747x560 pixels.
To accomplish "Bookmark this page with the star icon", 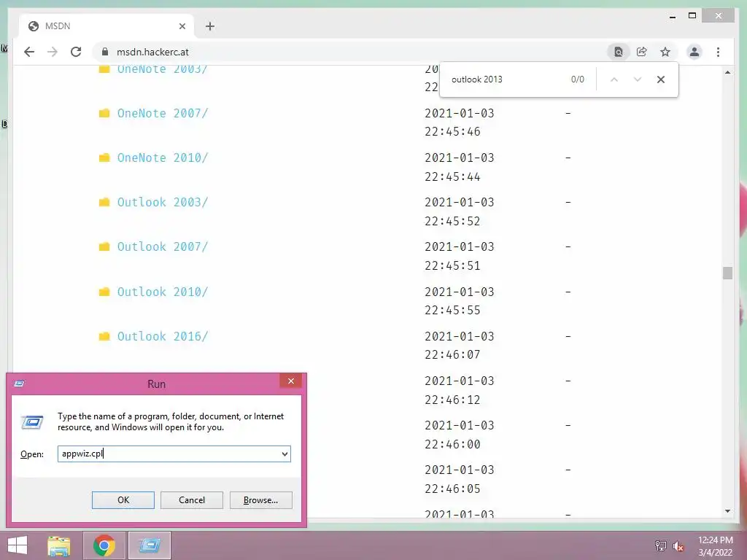I will pyautogui.click(x=665, y=52).
